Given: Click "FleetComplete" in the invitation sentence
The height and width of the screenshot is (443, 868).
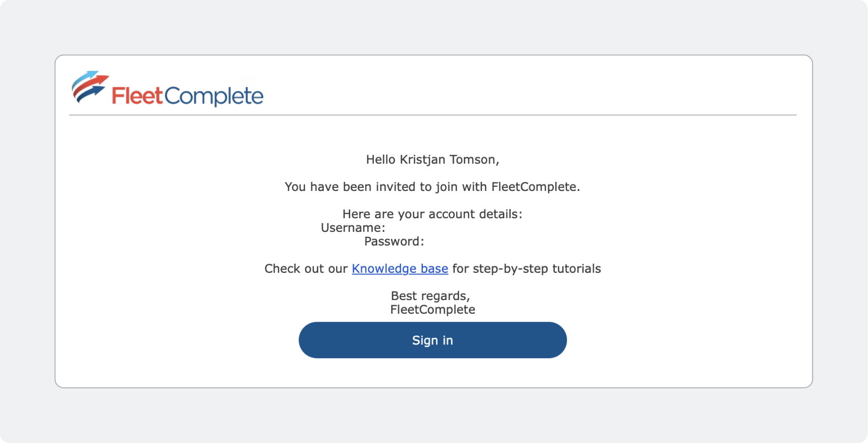Looking at the screenshot, I should coord(535,187).
